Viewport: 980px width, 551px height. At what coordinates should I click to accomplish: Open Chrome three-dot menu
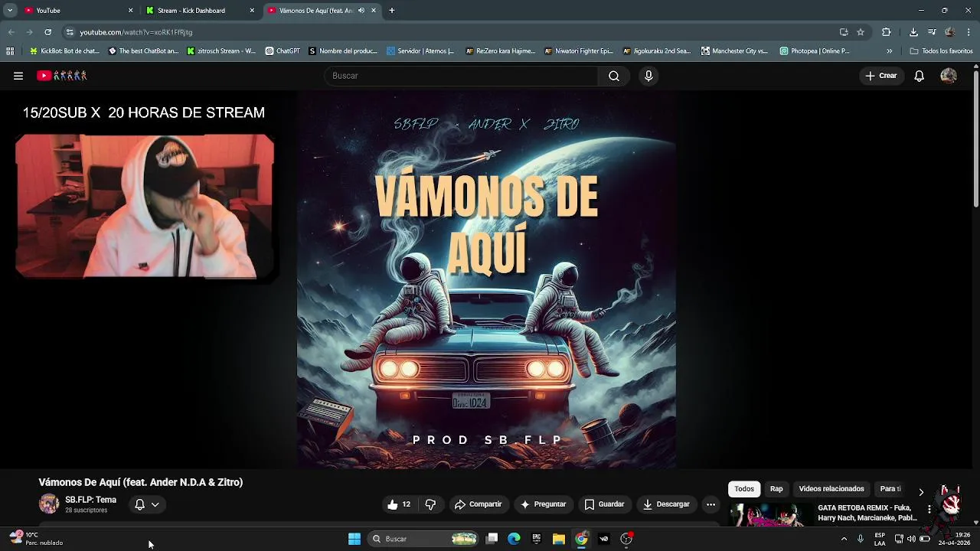click(x=969, y=32)
